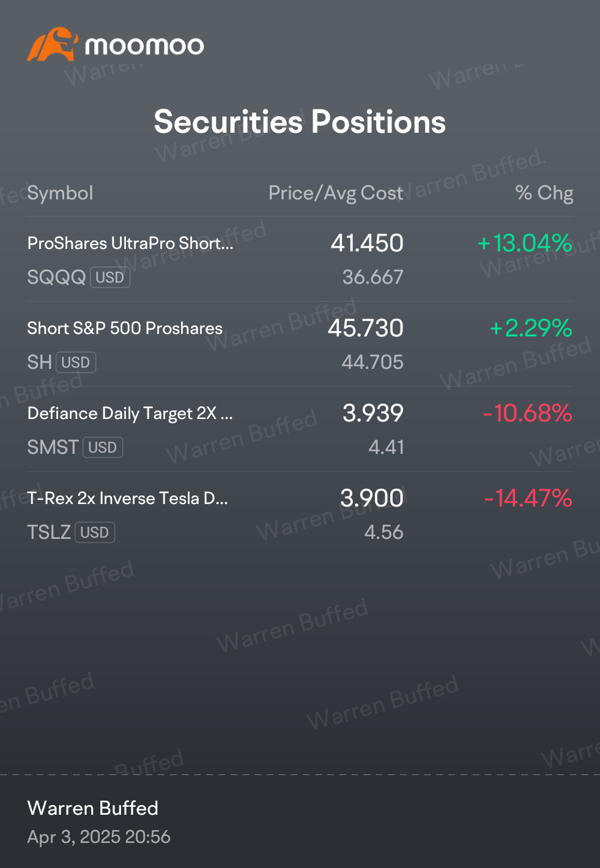The height and width of the screenshot is (868, 600).
Task: Click the TSLZ ticker symbol
Action: pos(49,532)
